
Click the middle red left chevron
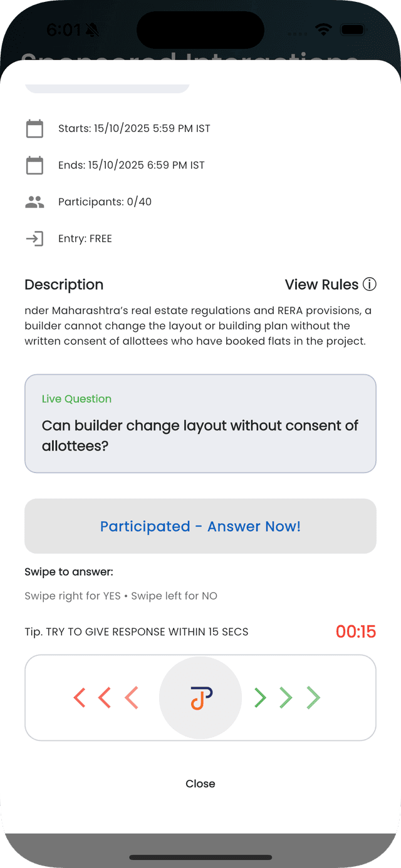(105, 698)
